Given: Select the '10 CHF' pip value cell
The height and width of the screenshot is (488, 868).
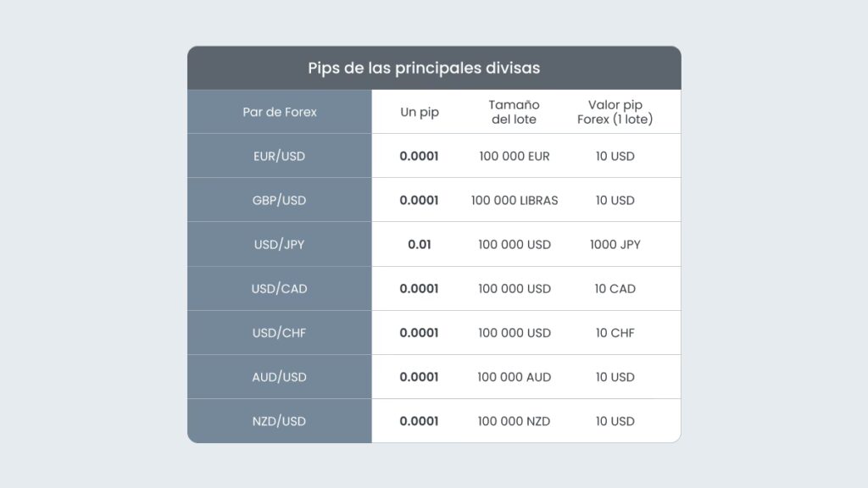Looking at the screenshot, I should pos(615,333).
